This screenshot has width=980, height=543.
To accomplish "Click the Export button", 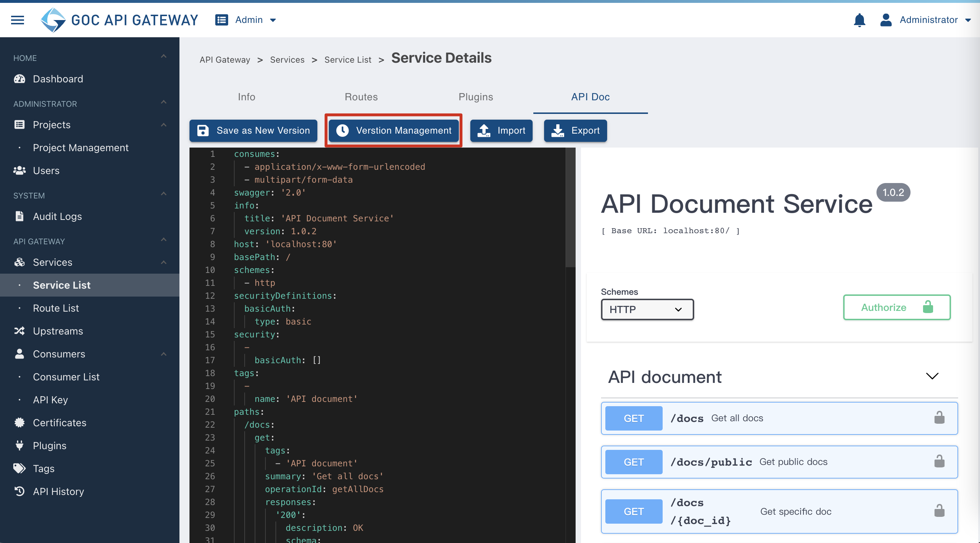I will coord(575,130).
